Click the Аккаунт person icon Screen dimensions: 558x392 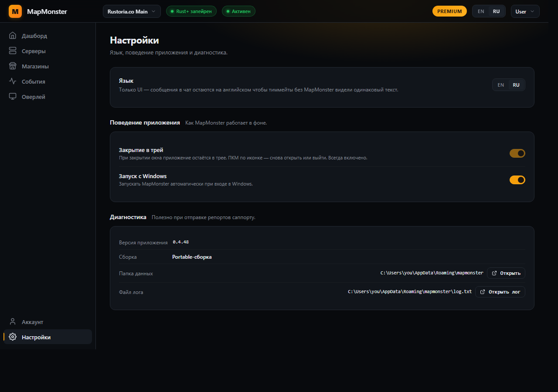point(13,322)
